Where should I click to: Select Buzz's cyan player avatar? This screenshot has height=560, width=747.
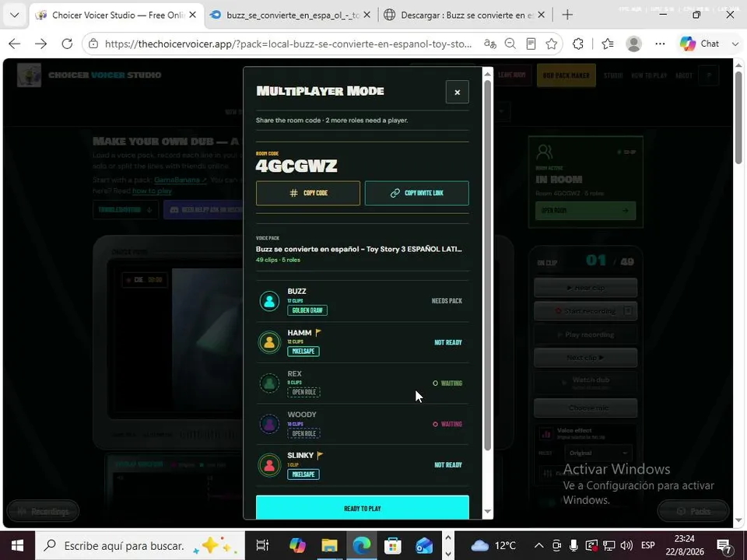[x=269, y=301]
